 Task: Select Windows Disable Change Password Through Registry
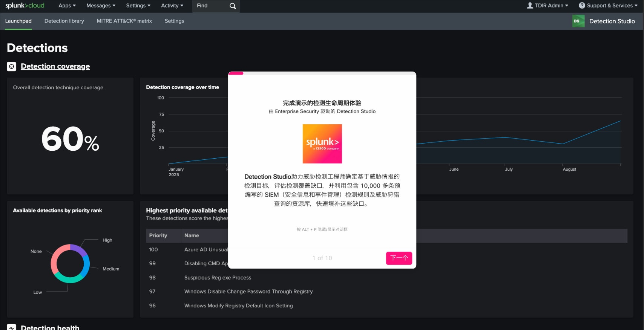pyautogui.click(x=248, y=292)
